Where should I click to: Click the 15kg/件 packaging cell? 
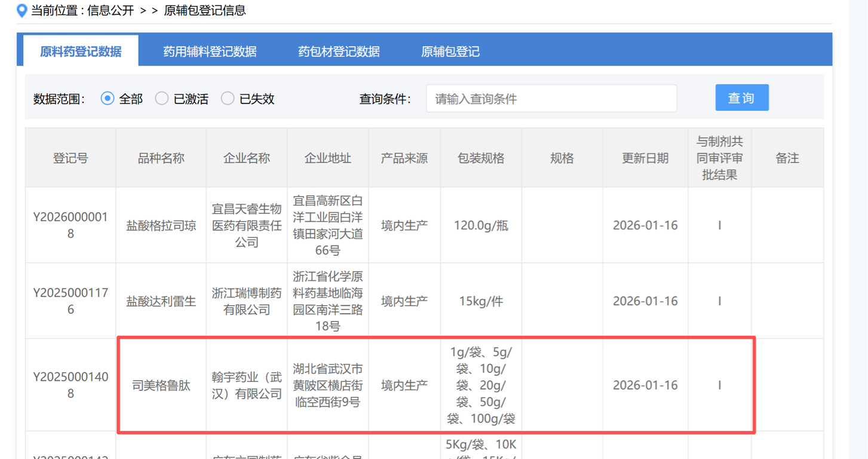point(481,302)
